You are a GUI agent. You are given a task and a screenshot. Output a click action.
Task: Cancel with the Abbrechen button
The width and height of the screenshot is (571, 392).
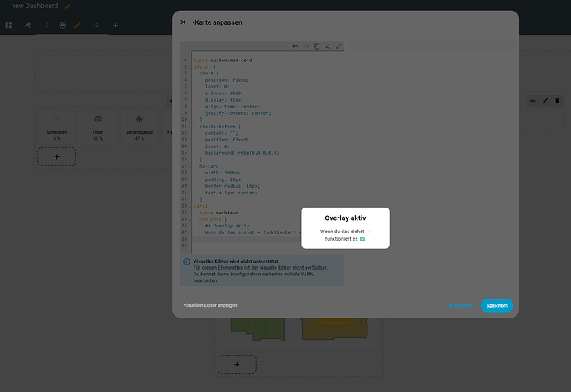[460, 305]
